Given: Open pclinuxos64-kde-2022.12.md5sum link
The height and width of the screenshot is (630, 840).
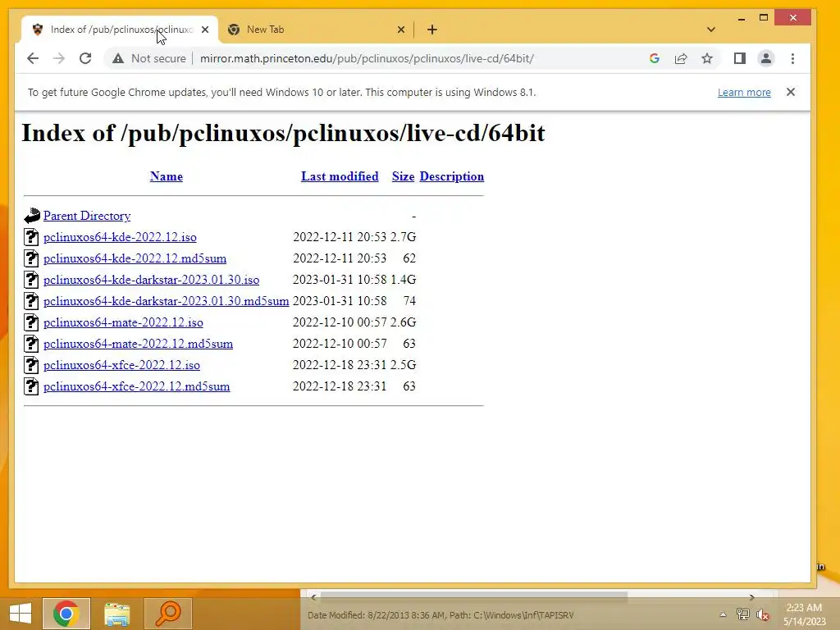Looking at the screenshot, I should coord(135,258).
